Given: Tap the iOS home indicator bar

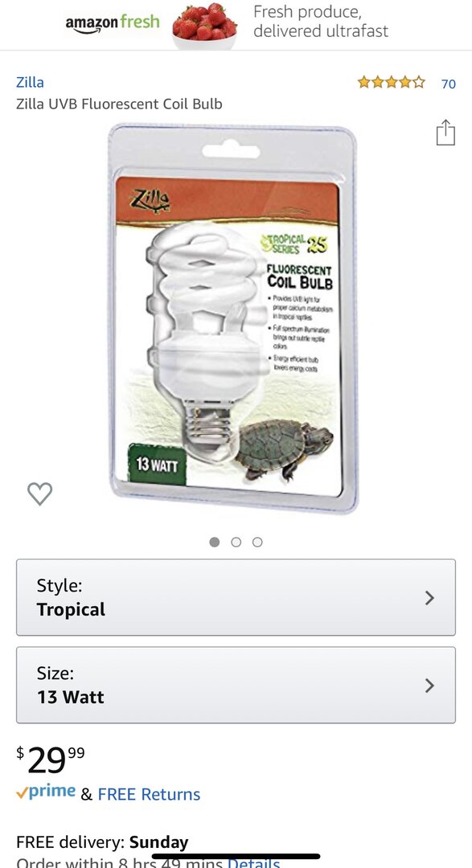Looking at the screenshot, I should 236,857.
